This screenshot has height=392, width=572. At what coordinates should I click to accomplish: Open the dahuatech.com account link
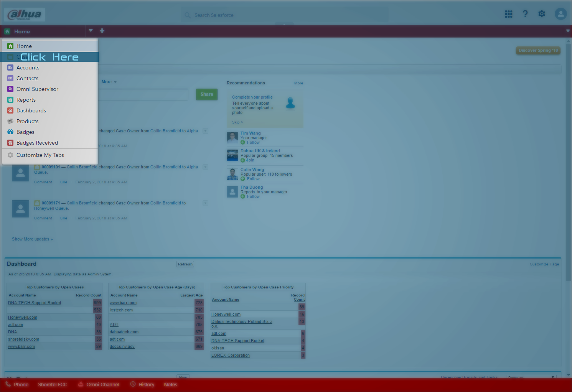pyautogui.click(x=124, y=332)
